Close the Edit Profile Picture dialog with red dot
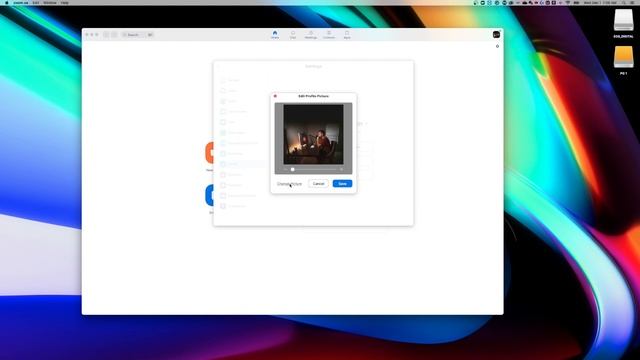 tap(275, 96)
